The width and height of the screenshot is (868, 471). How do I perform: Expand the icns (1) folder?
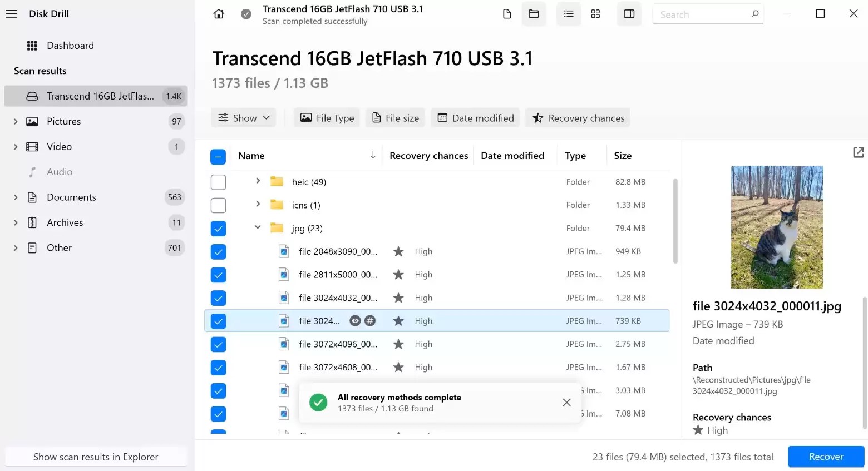258,204
